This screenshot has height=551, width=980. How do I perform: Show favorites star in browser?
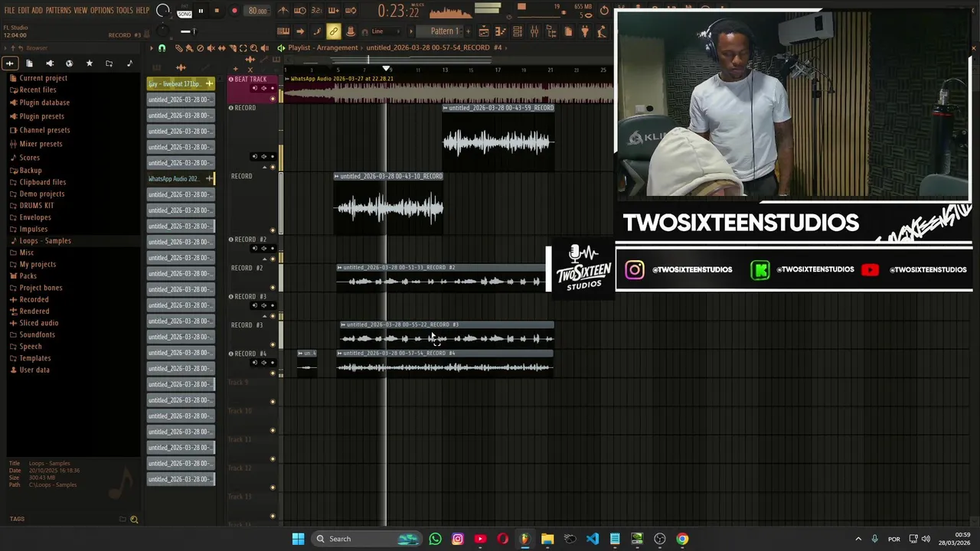[x=89, y=64]
